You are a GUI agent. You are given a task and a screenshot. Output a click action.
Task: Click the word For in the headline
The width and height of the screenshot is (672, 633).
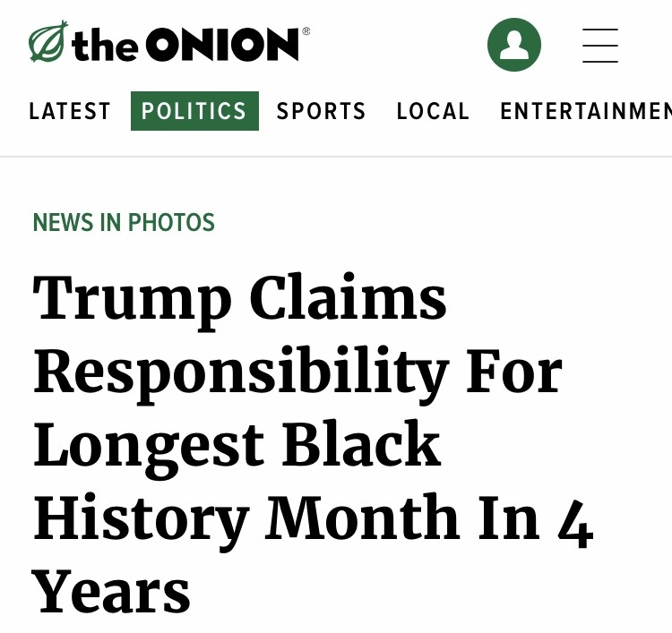pos(514,372)
